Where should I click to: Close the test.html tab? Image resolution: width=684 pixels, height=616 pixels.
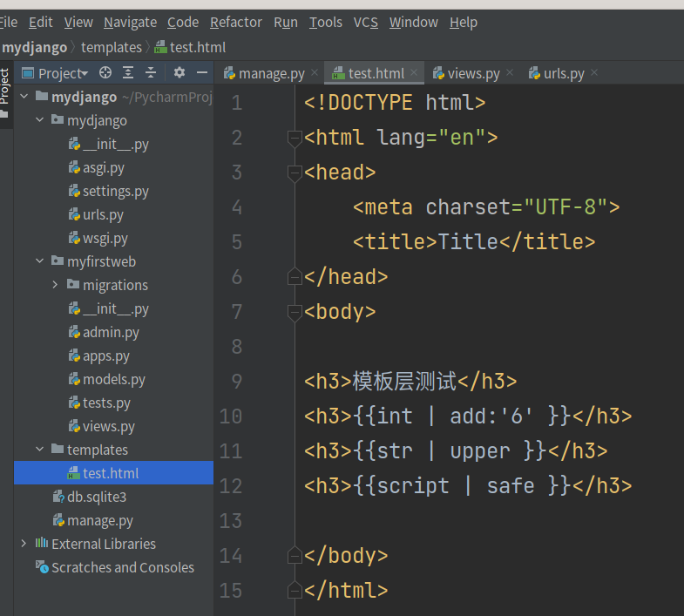click(414, 73)
